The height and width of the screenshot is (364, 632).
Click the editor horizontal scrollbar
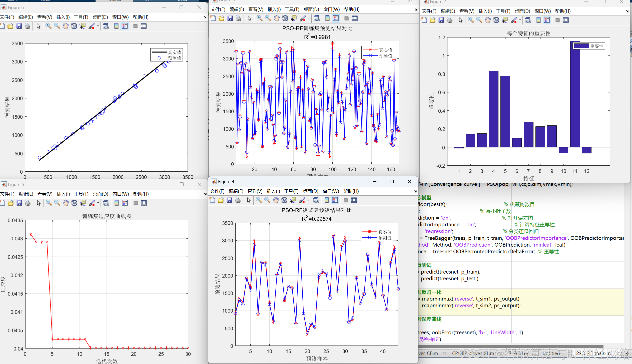pos(510,347)
